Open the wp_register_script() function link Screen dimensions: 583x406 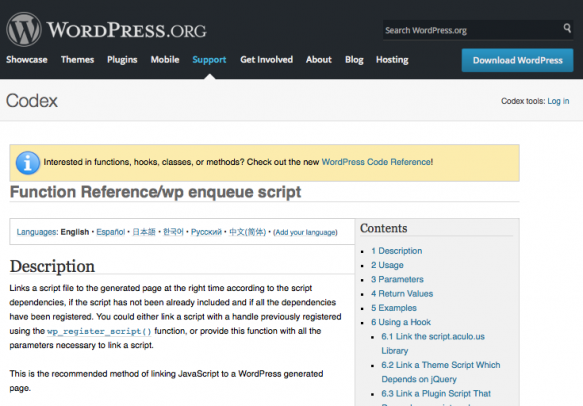click(99, 331)
